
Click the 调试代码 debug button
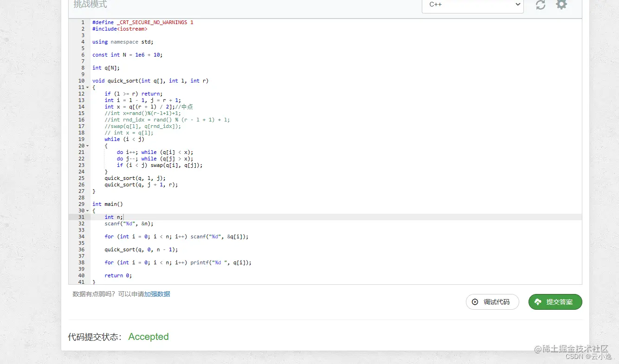click(492, 302)
